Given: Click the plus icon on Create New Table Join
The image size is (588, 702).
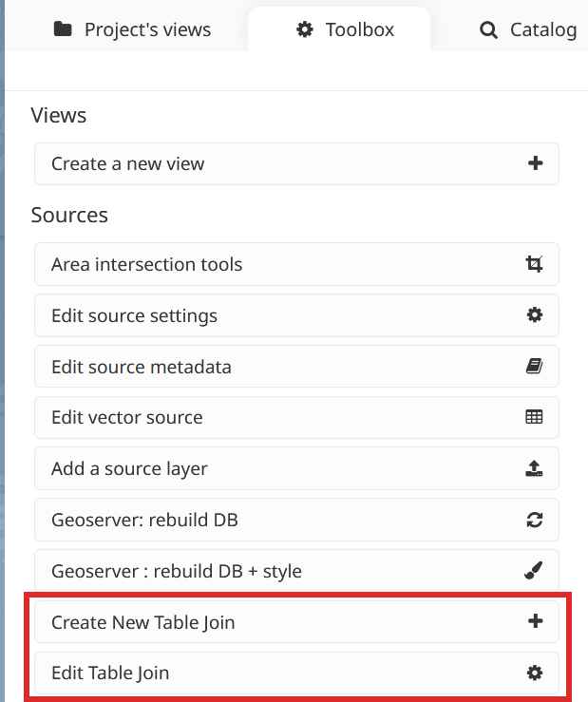Looking at the screenshot, I should (535, 622).
